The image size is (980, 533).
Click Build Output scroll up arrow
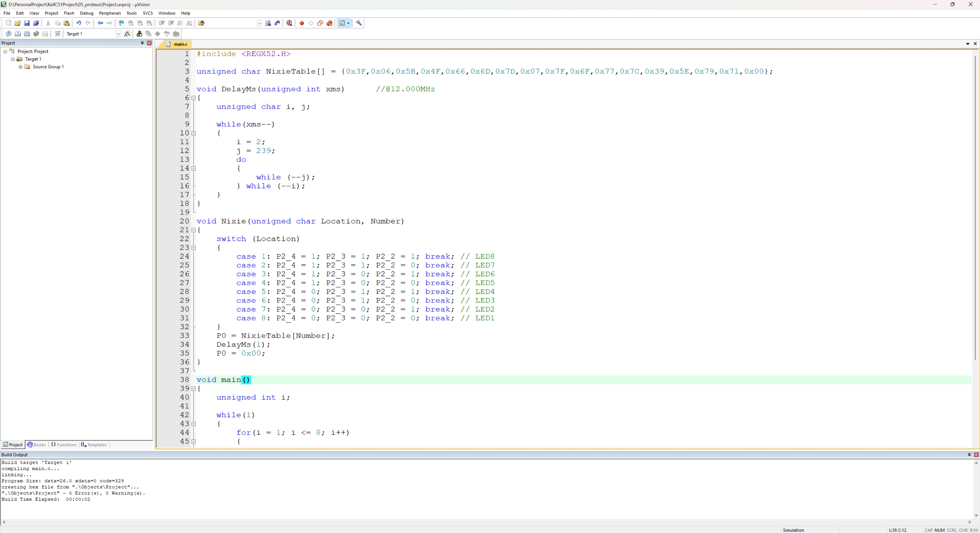976,463
